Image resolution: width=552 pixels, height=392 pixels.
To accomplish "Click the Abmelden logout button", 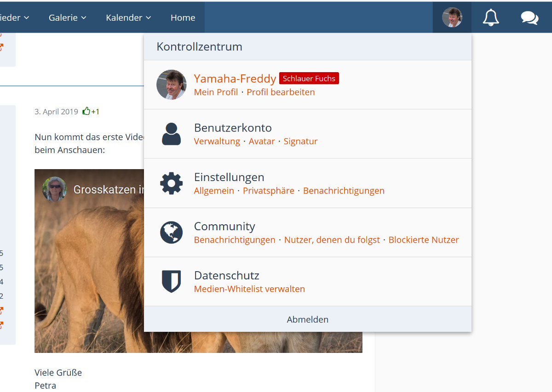I will tap(307, 319).
